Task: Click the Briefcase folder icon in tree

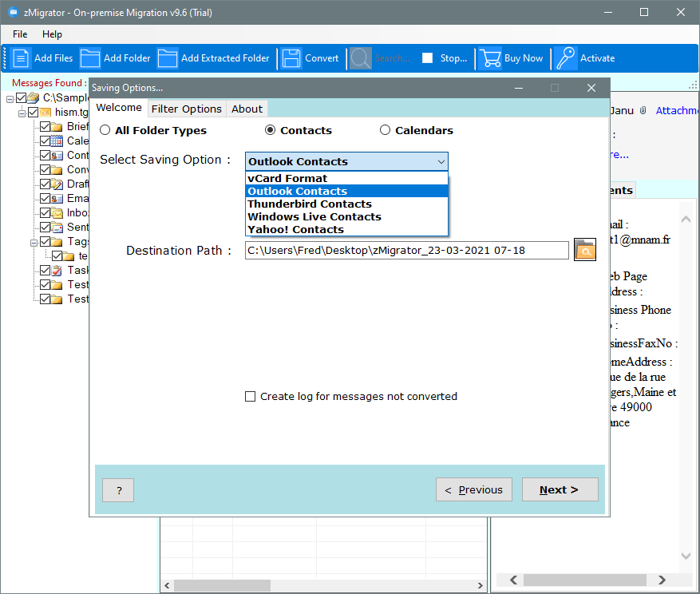Action: click(57, 127)
